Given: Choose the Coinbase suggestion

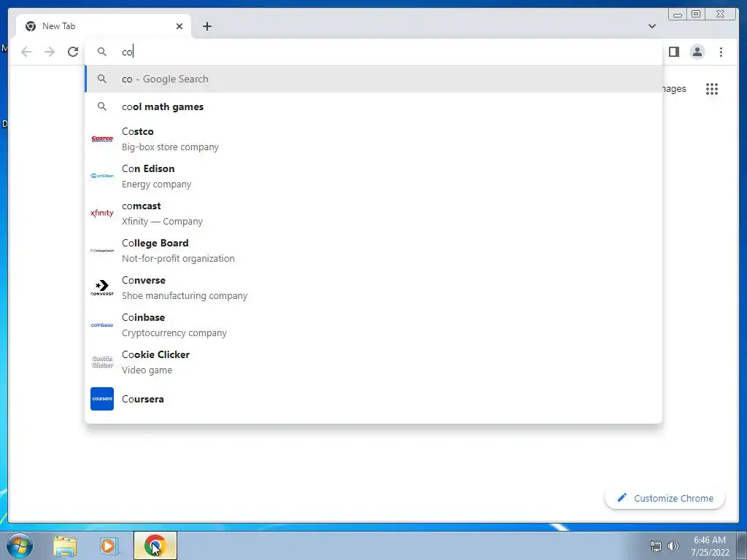Looking at the screenshot, I should click(x=373, y=324).
